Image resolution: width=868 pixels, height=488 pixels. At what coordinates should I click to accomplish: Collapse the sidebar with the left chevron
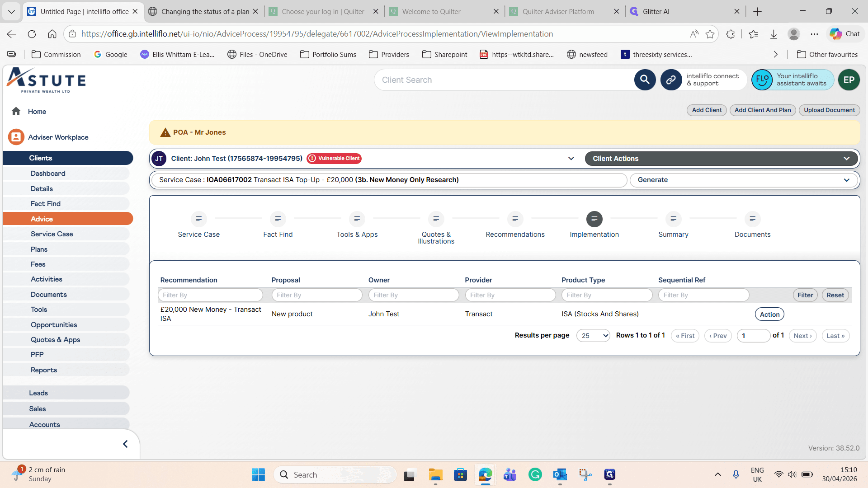point(125,444)
